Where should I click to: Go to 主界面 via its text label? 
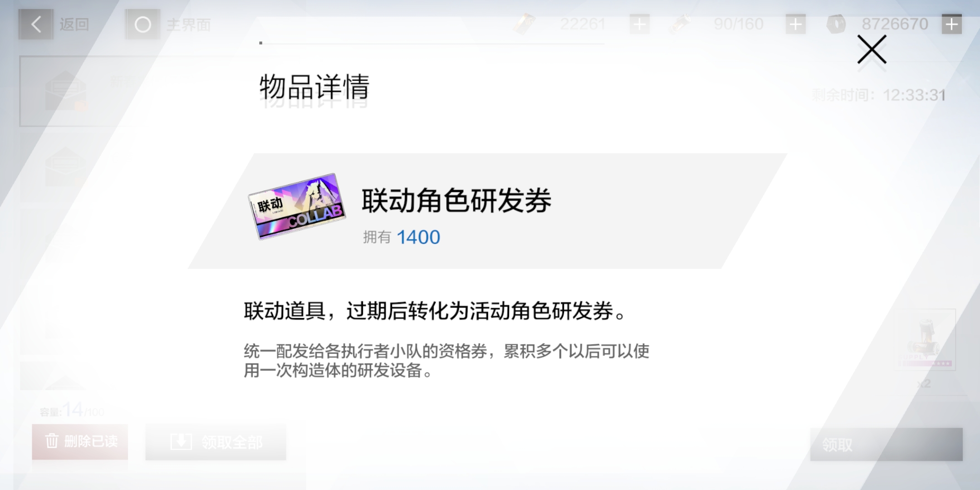click(x=188, y=24)
